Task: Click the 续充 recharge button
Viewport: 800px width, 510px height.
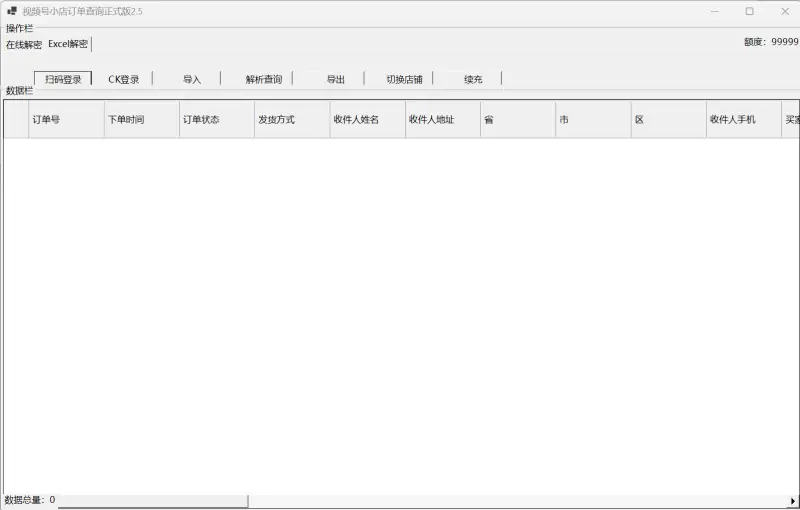Action: click(473, 79)
